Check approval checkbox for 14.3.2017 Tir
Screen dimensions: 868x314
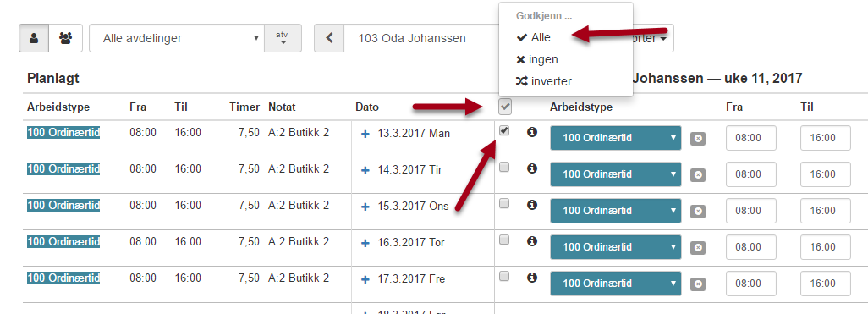[x=504, y=168]
